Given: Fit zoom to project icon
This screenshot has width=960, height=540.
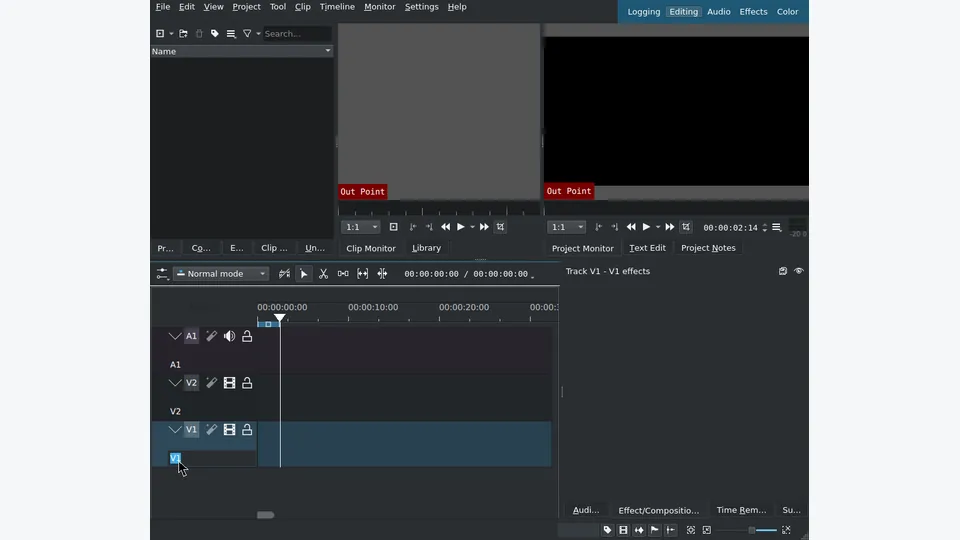Looking at the screenshot, I should (x=691, y=530).
